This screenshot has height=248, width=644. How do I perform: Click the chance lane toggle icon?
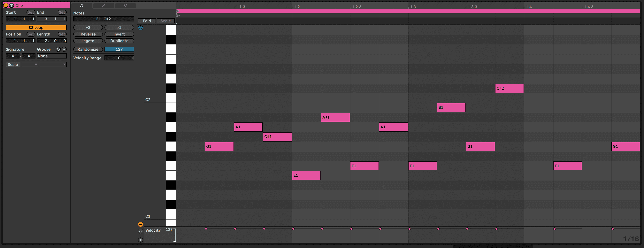pos(141,231)
